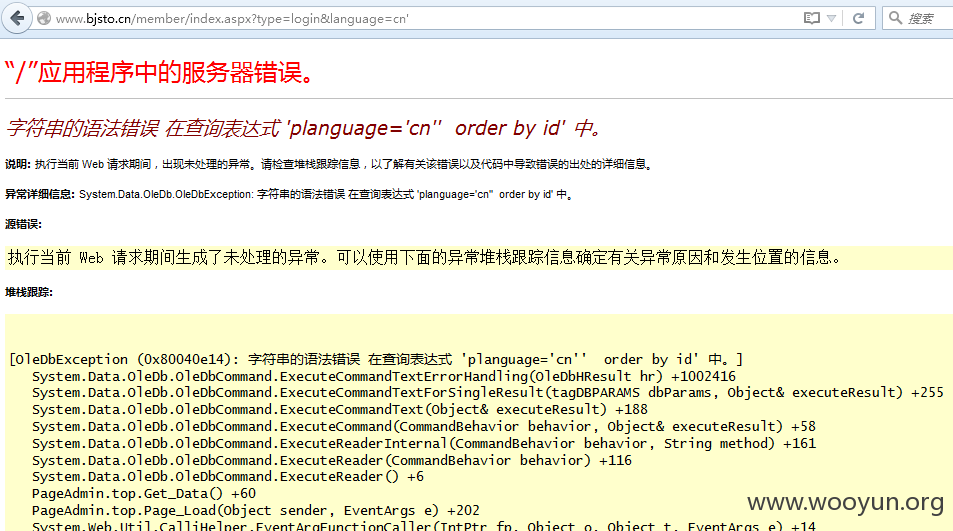Screen dimensions: 953x531
Task: Click the ExecuteCommand +58 stack line
Action: coord(424,427)
